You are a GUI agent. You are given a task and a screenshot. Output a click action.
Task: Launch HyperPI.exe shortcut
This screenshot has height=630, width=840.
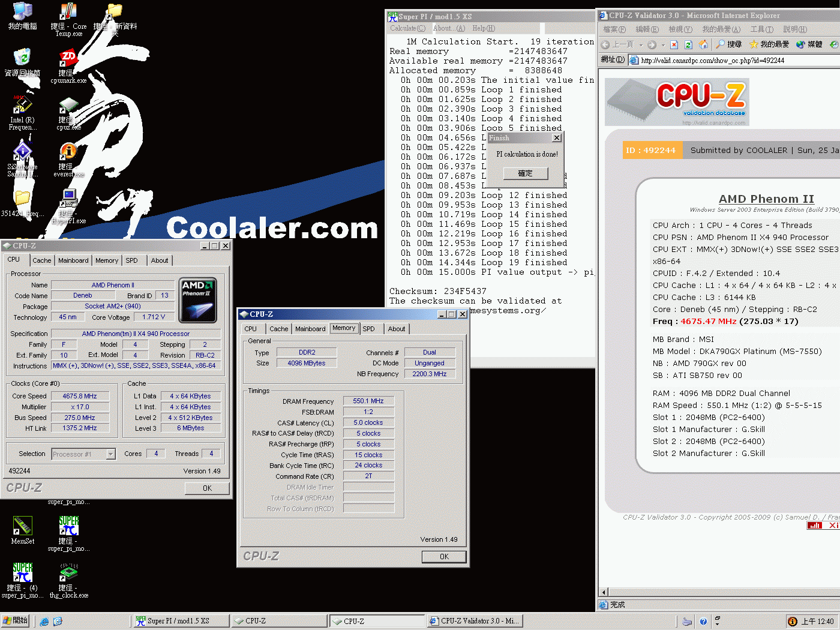(x=68, y=206)
